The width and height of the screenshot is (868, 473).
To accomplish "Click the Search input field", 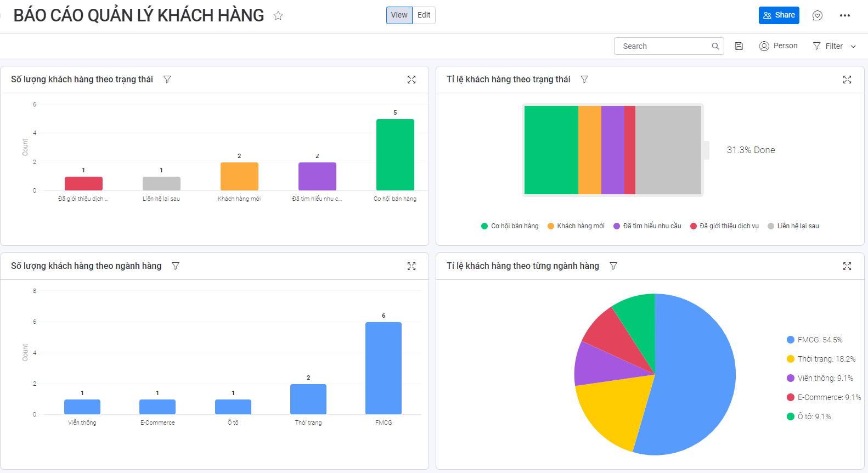I will tap(664, 46).
